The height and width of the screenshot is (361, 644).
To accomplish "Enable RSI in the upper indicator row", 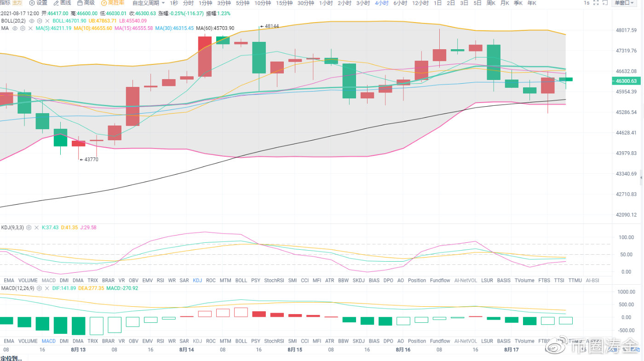I will [x=161, y=280].
